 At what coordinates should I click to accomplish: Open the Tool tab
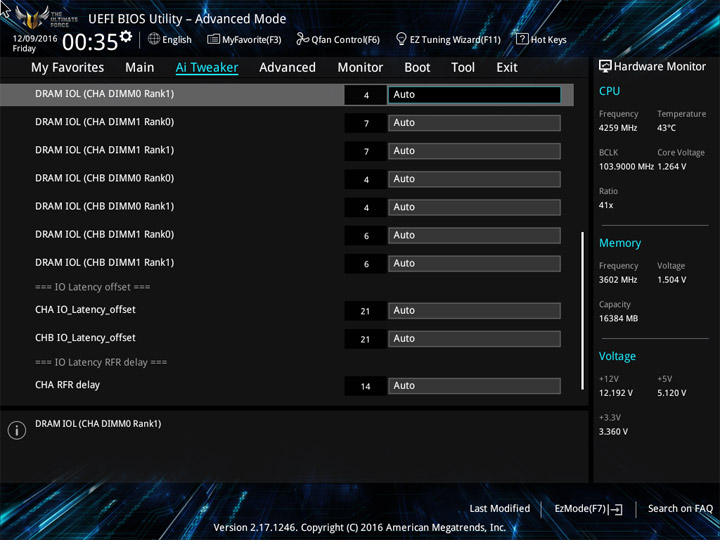pyautogui.click(x=463, y=68)
